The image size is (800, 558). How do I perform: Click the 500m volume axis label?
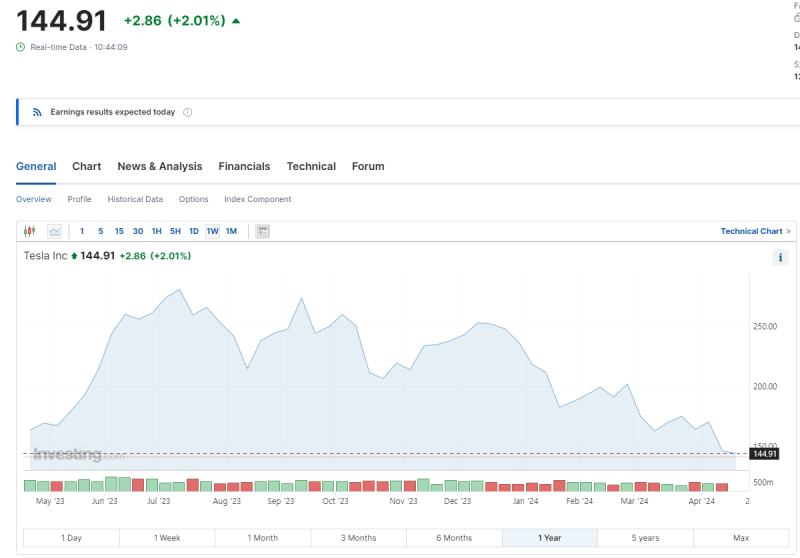[763, 482]
